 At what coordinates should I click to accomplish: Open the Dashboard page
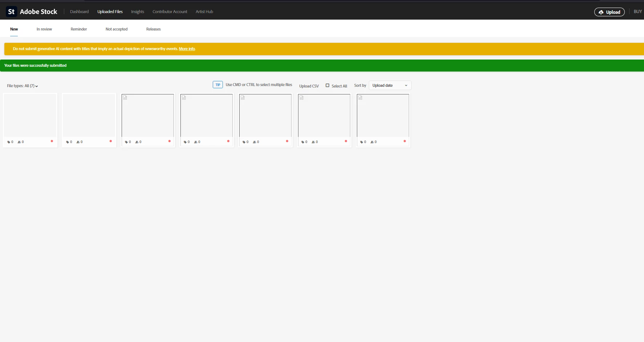(79, 12)
